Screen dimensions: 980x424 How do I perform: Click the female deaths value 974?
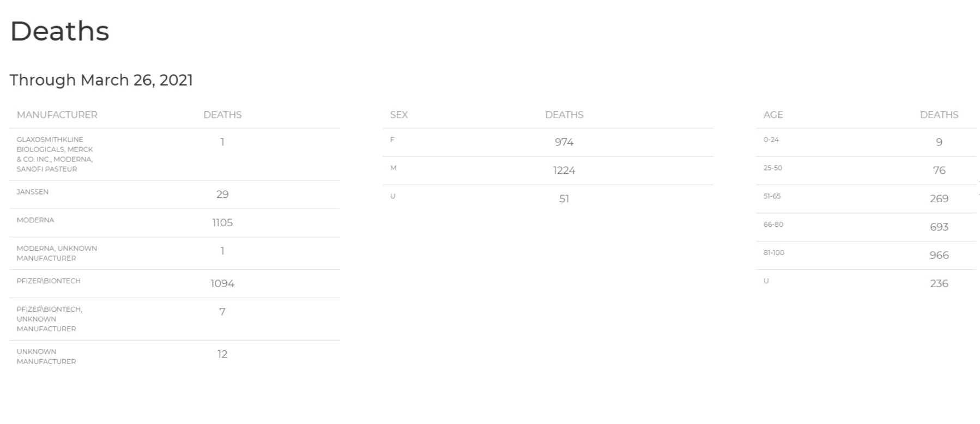point(564,142)
